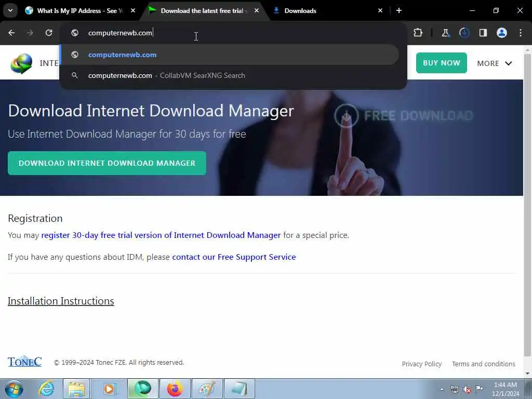Click the IDM download extension icon
The width and height of the screenshot is (532, 399).
[464, 33]
